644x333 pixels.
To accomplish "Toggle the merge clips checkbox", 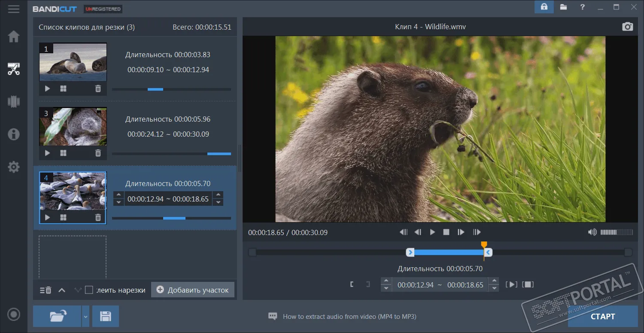I will pyautogui.click(x=89, y=290).
